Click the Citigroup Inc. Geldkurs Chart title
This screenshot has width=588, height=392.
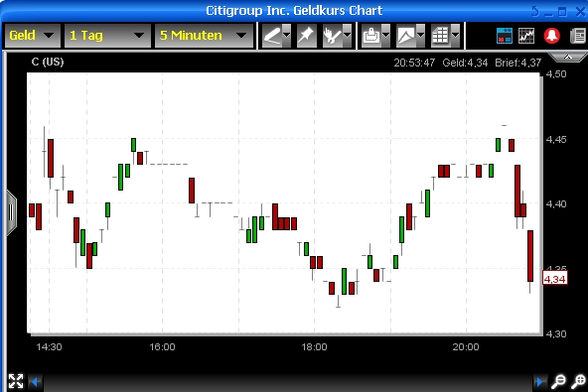(294, 11)
